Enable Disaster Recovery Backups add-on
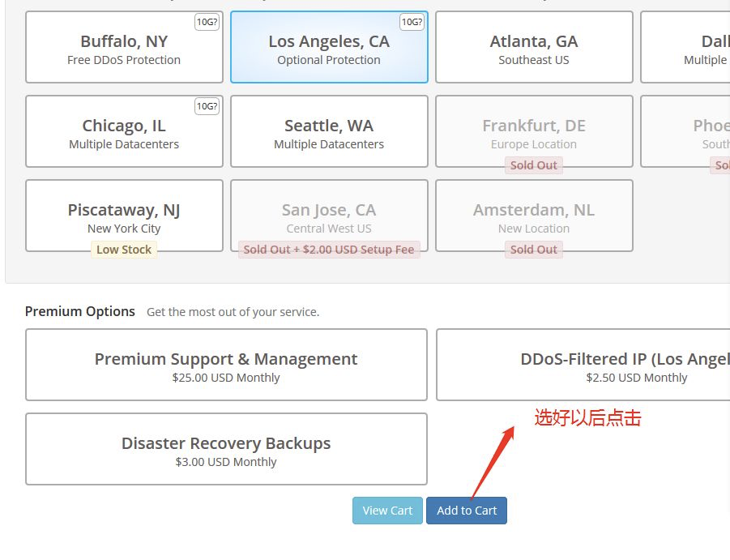The width and height of the screenshot is (730, 560). pyautogui.click(x=226, y=449)
